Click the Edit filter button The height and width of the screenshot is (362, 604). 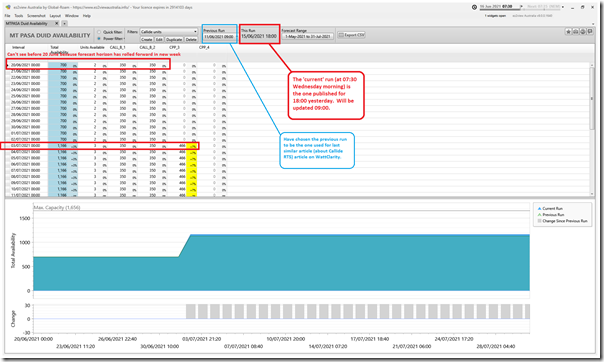tap(159, 39)
